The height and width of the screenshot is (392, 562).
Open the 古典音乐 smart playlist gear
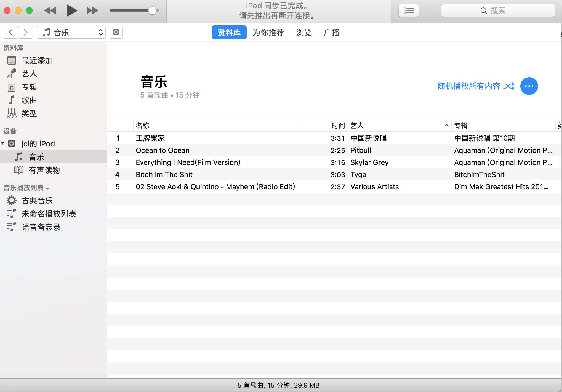[x=12, y=200]
